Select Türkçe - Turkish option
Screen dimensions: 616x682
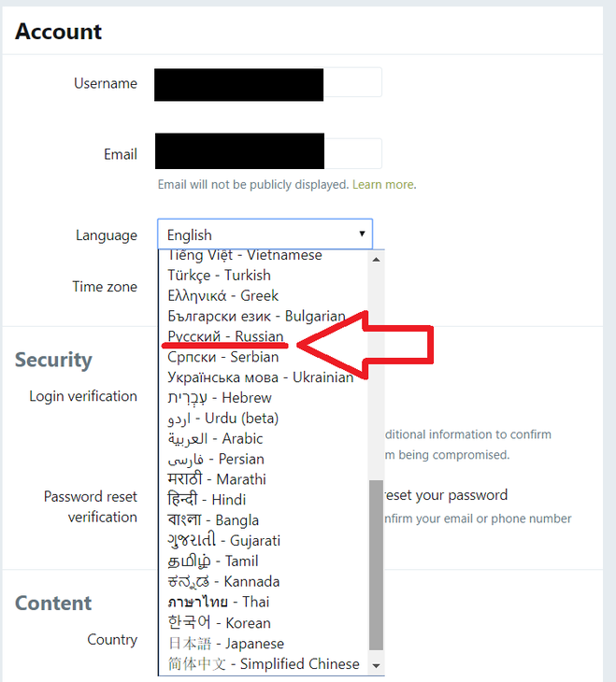219,276
